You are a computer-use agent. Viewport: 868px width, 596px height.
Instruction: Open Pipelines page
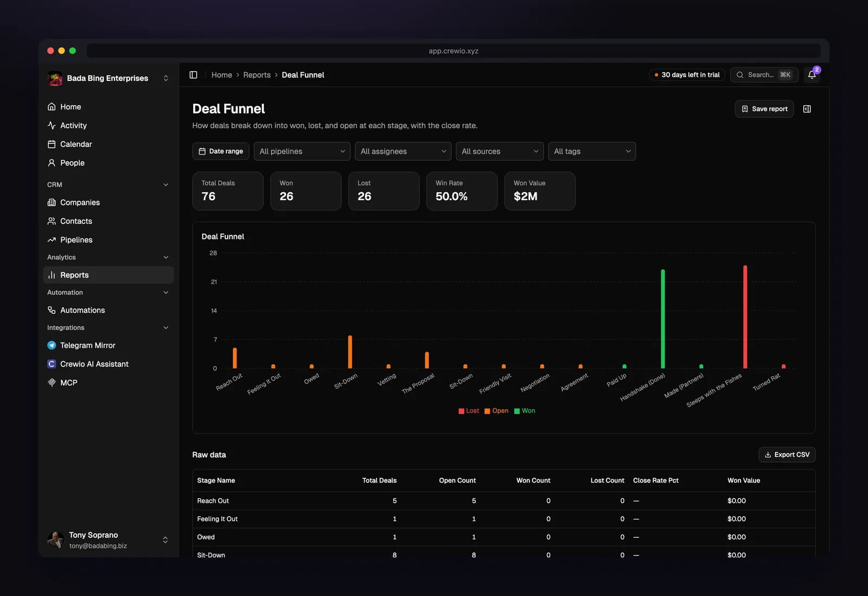pyautogui.click(x=108, y=240)
